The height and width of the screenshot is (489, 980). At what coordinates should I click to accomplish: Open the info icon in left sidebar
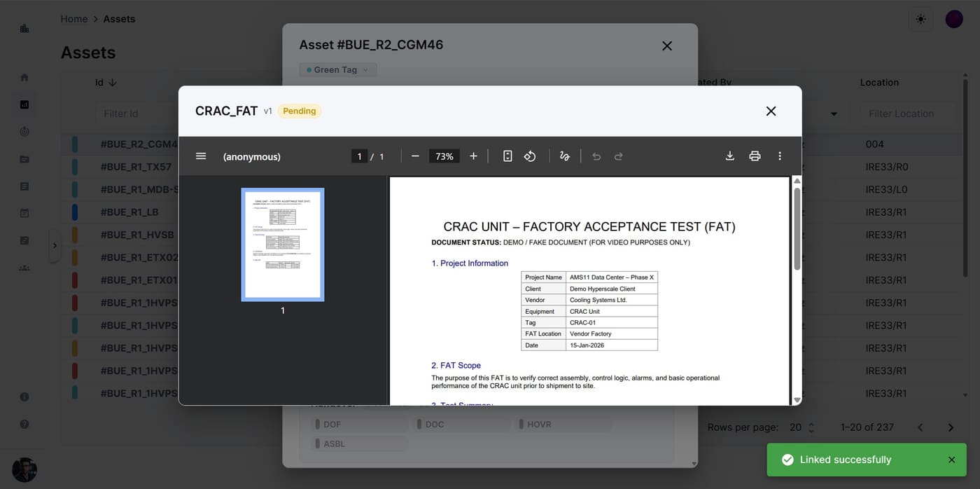click(24, 397)
